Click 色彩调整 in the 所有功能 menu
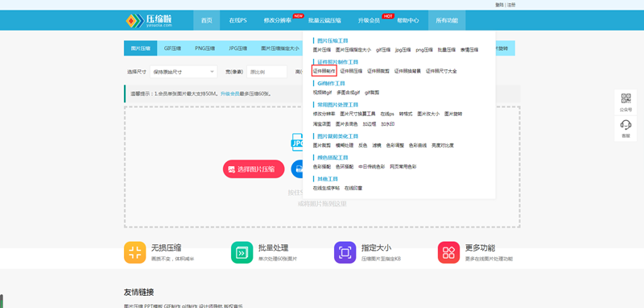This screenshot has height=308, width=644. tap(394, 145)
